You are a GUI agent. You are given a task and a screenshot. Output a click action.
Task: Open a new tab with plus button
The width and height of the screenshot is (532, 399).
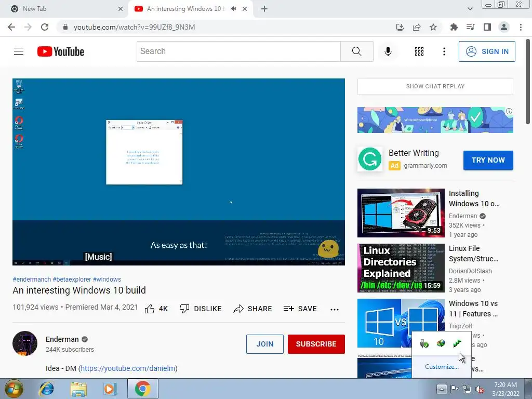(x=264, y=9)
